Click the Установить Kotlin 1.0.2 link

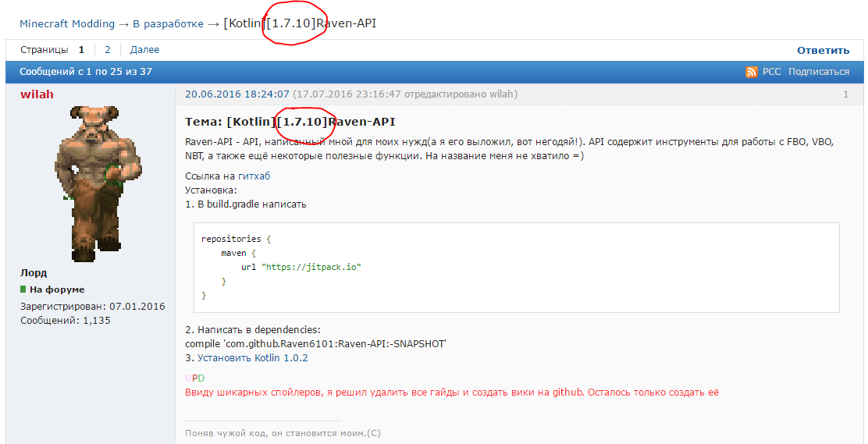(252, 358)
